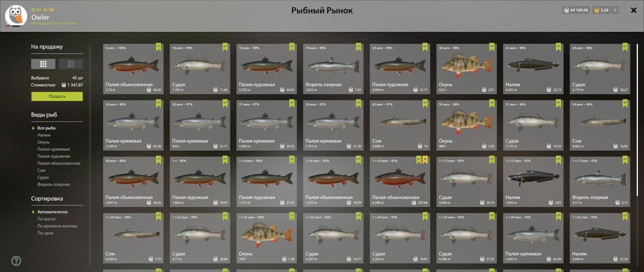Close the fish market window
The height and width of the screenshot is (272, 644).
point(634,10)
